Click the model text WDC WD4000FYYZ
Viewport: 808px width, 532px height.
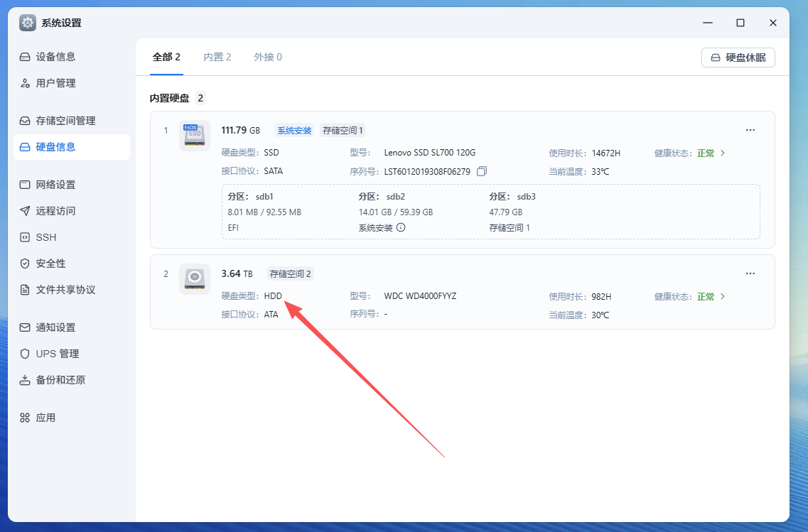coord(420,296)
